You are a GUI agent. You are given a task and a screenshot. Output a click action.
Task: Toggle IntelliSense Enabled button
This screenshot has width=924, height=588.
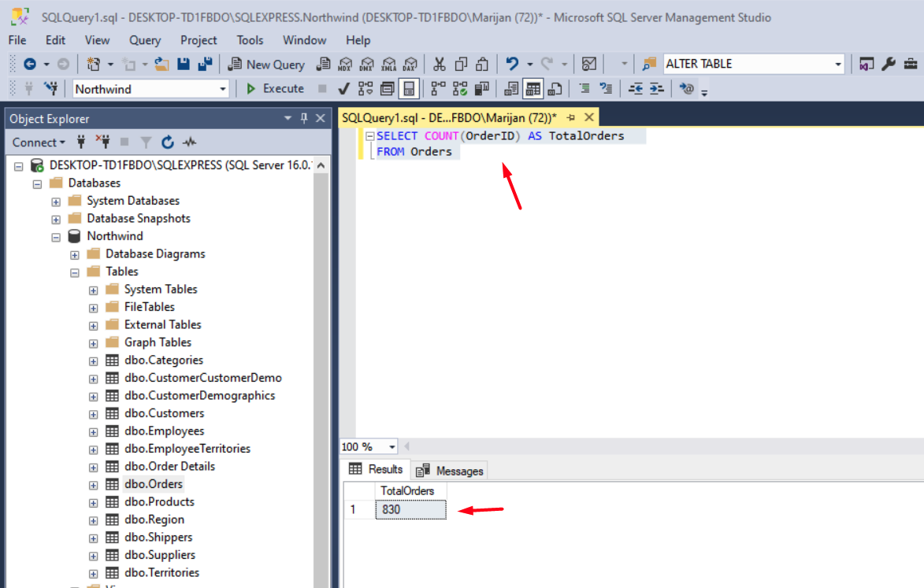click(409, 89)
